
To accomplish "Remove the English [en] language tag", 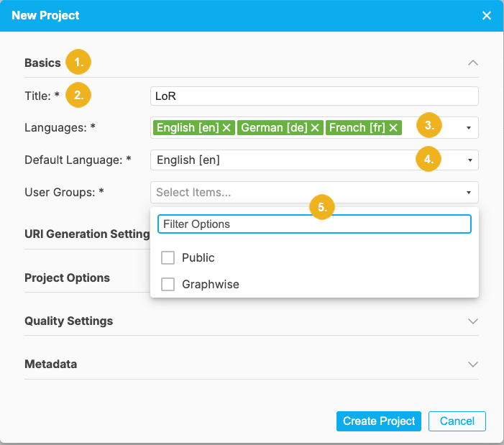I will [226, 128].
